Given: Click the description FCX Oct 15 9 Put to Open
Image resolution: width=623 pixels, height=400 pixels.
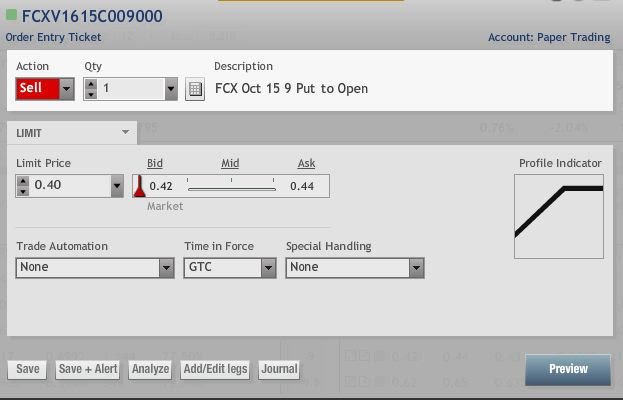Looking at the screenshot, I should 292,89.
